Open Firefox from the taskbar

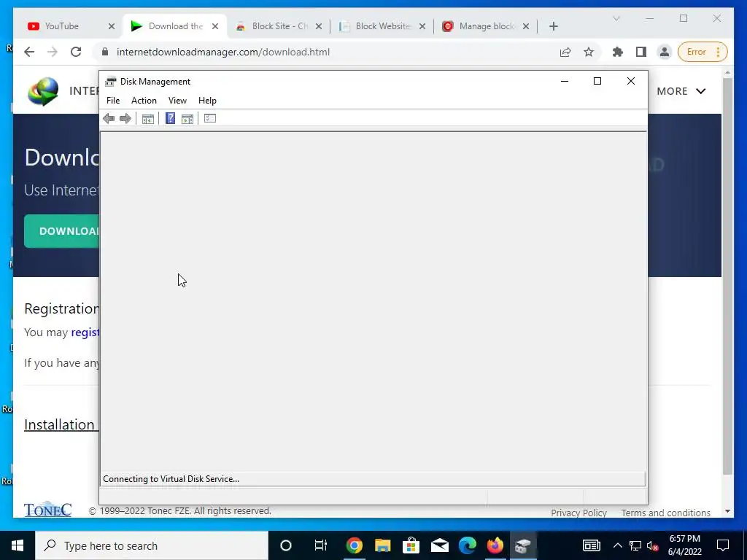pos(495,545)
